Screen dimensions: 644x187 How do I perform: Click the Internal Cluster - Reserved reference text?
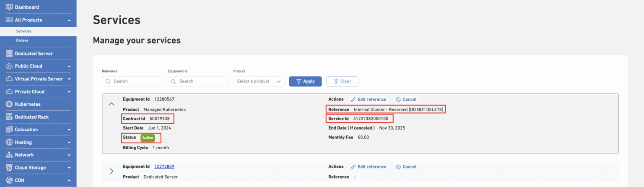398,109
